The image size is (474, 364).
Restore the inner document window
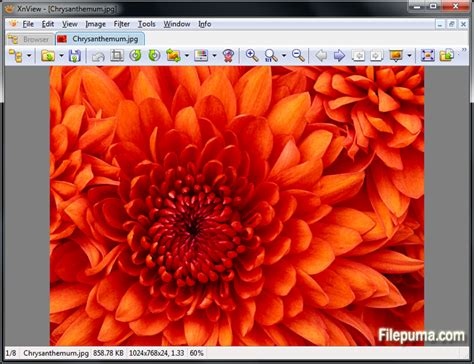[x=452, y=24]
